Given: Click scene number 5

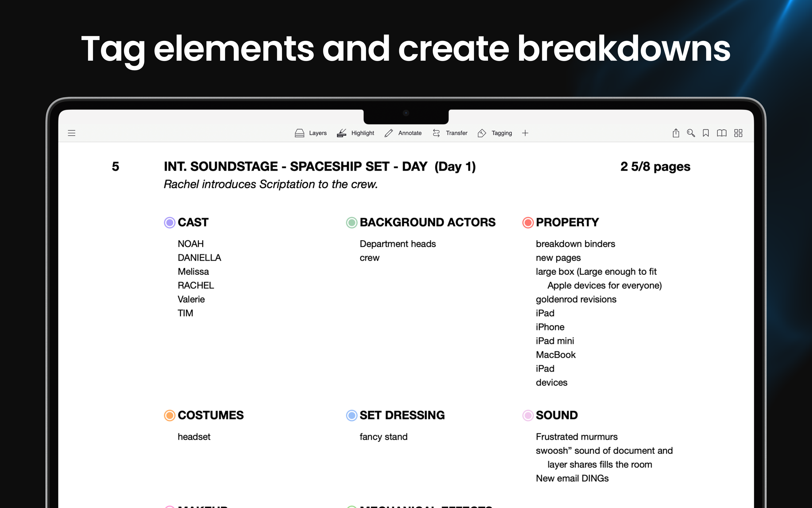Looking at the screenshot, I should [x=115, y=167].
